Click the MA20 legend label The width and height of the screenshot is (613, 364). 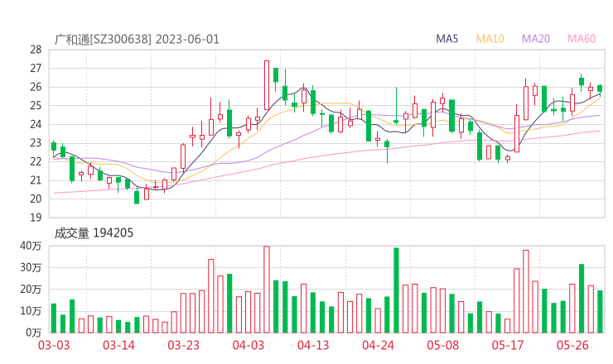pyautogui.click(x=536, y=39)
